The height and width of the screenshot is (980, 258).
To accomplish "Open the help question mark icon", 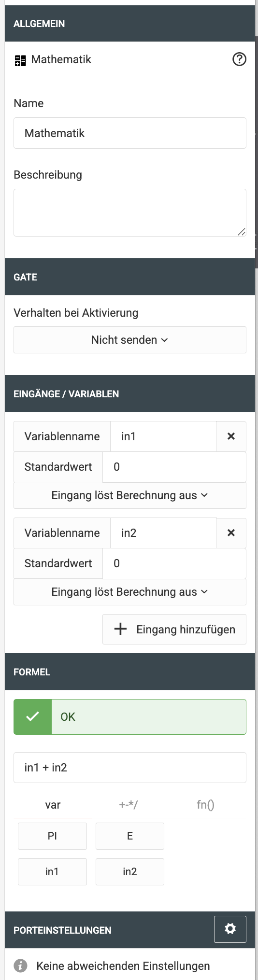I will click(x=239, y=59).
